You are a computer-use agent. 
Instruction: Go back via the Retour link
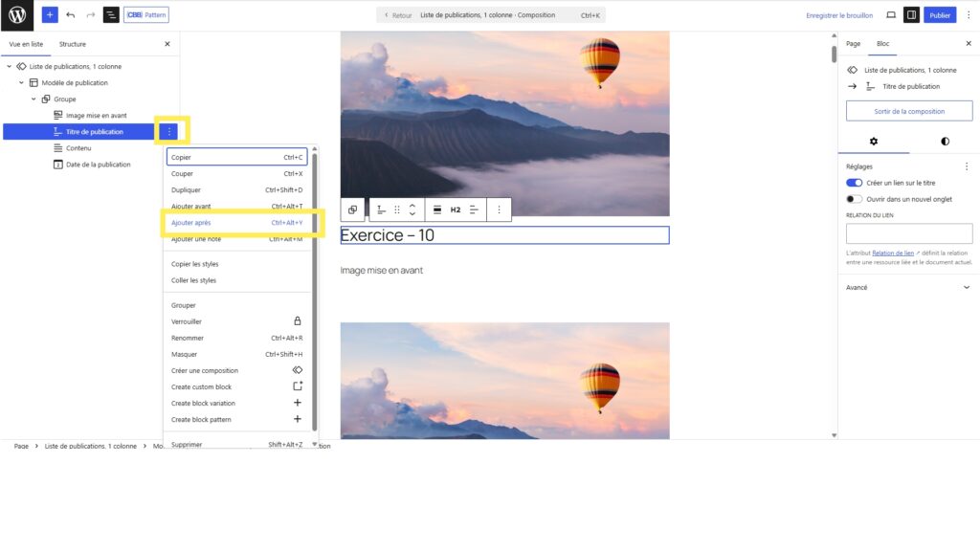pos(398,15)
